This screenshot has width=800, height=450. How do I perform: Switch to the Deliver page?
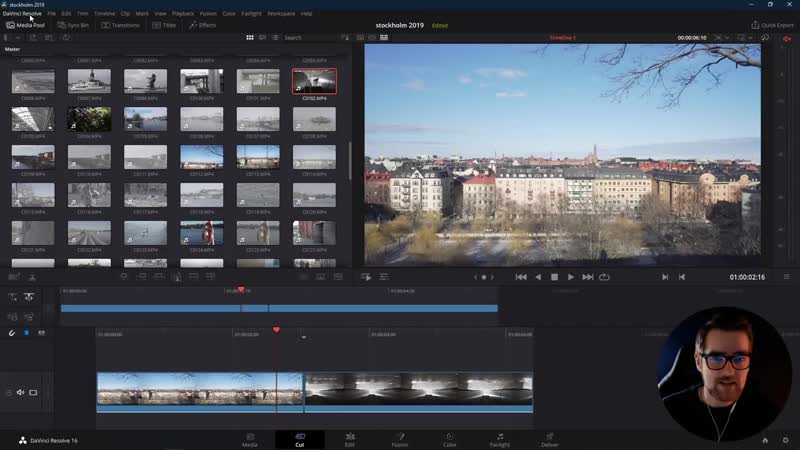[x=549, y=440]
